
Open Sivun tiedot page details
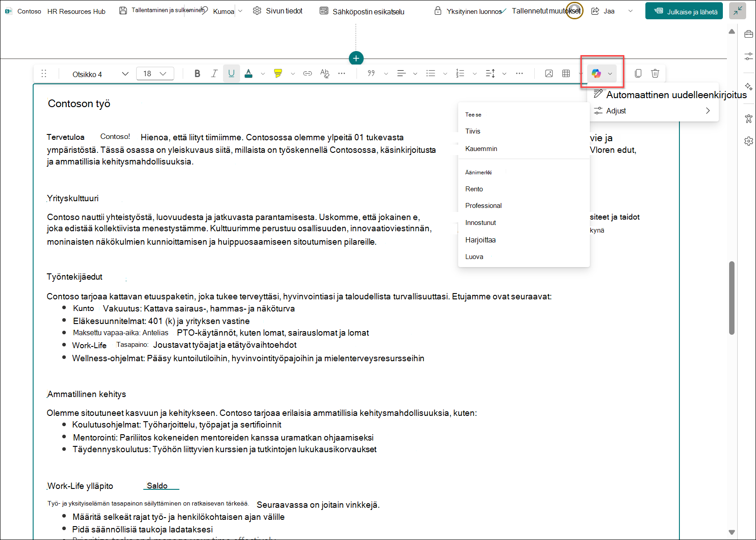(278, 11)
